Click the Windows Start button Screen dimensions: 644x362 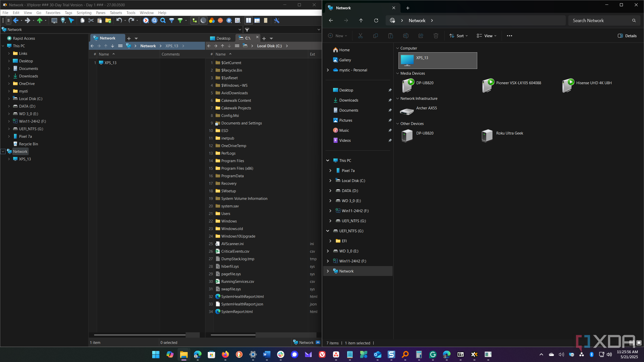(x=156, y=354)
